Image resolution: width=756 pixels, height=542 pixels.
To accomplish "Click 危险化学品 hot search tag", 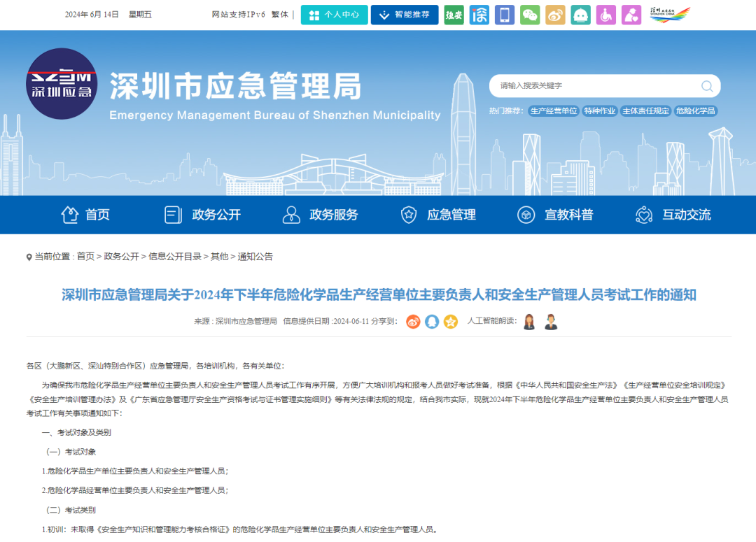I will [x=695, y=111].
